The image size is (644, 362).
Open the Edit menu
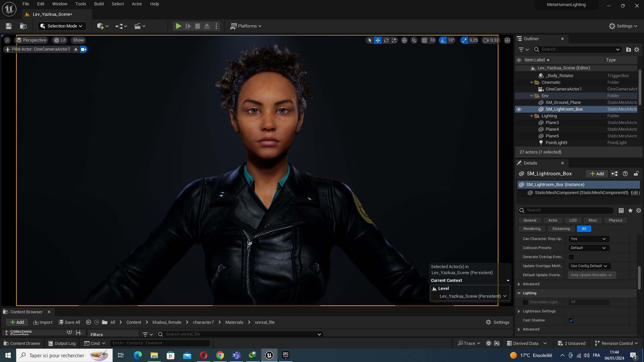click(41, 4)
